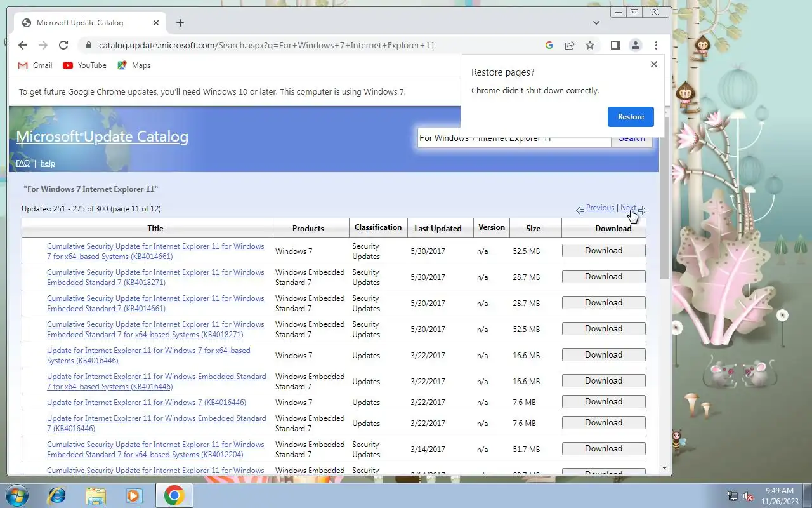This screenshot has height=508, width=812.
Task: Open the Chrome three-dot menu
Action: coord(656,45)
